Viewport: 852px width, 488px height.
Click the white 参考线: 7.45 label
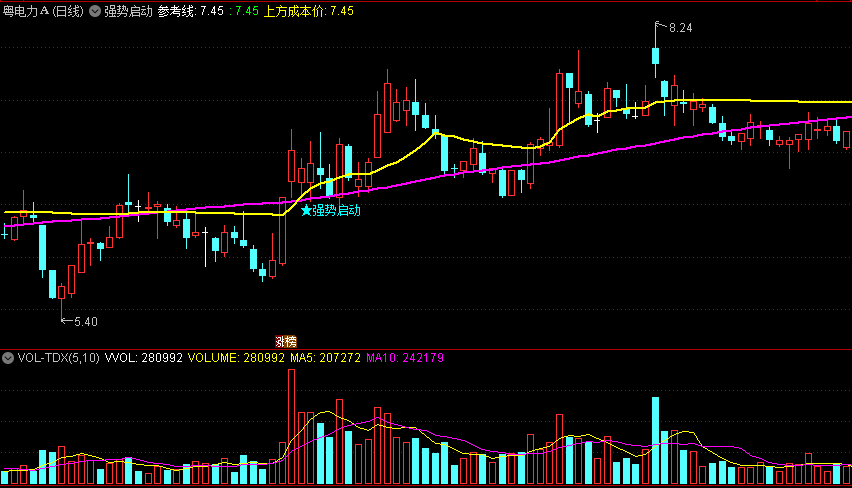pyautogui.click(x=191, y=11)
